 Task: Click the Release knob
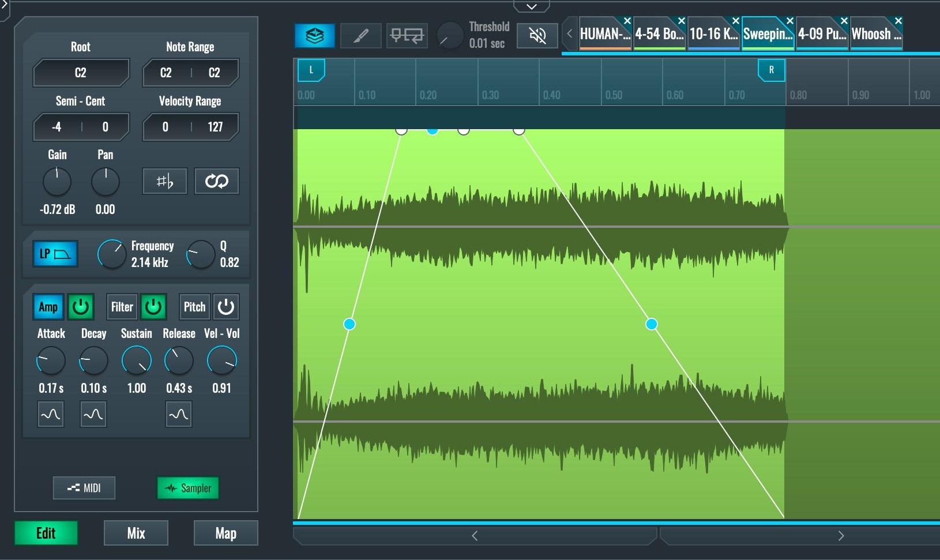click(179, 361)
